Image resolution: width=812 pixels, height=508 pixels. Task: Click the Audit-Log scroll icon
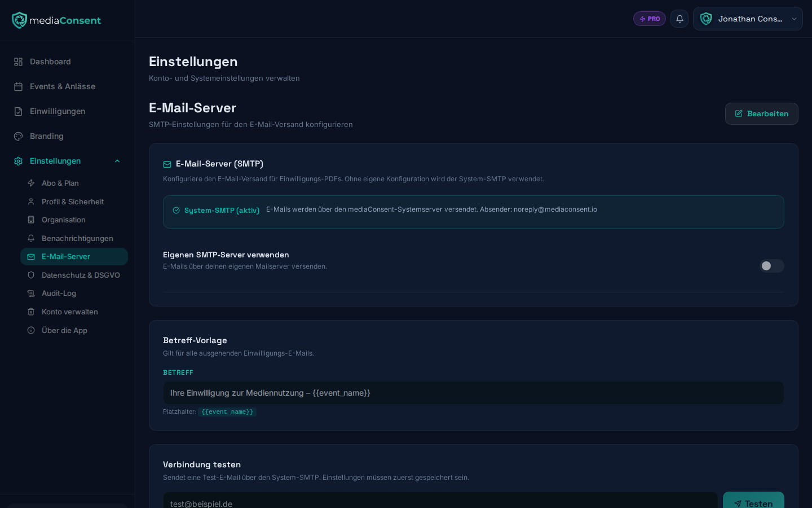tap(31, 293)
